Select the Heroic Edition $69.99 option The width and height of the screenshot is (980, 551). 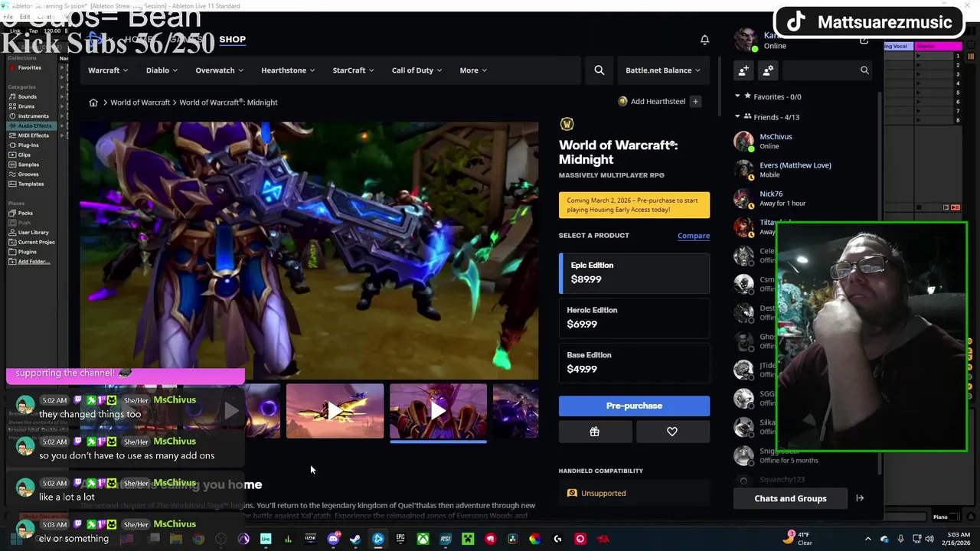tap(634, 318)
